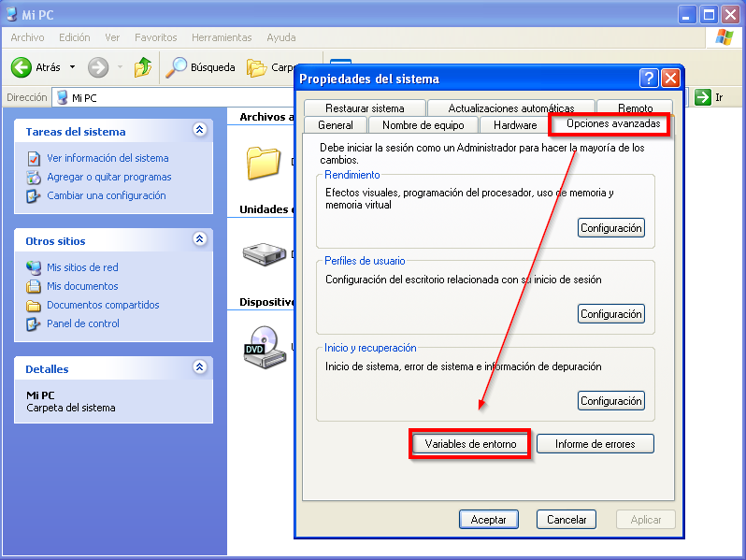The width and height of the screenshot is (746, 560).
Task: Click the help question mark icon
Action: coord(649,79)
